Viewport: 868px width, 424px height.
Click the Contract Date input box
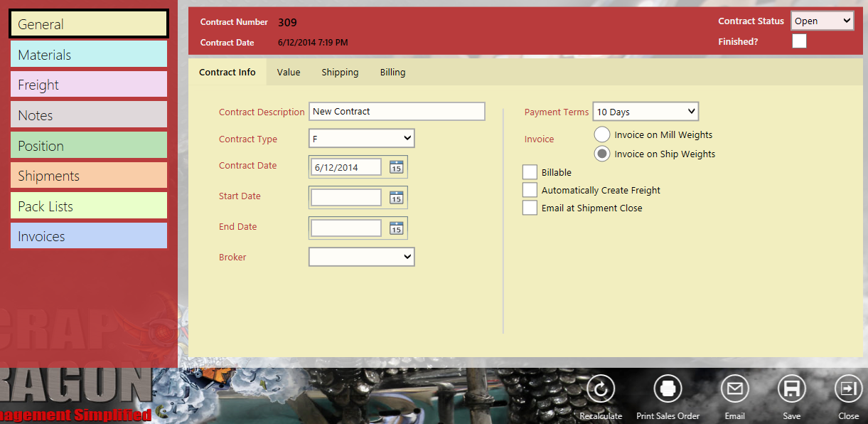[x=346, y=167]
